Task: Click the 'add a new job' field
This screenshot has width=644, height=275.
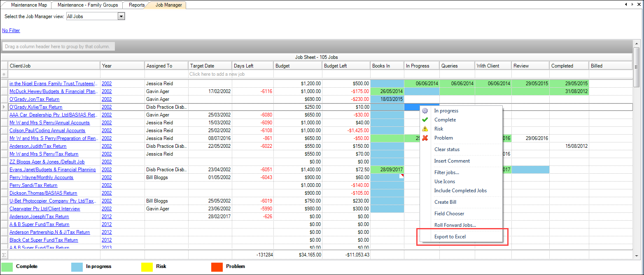Action: (217, 74)
